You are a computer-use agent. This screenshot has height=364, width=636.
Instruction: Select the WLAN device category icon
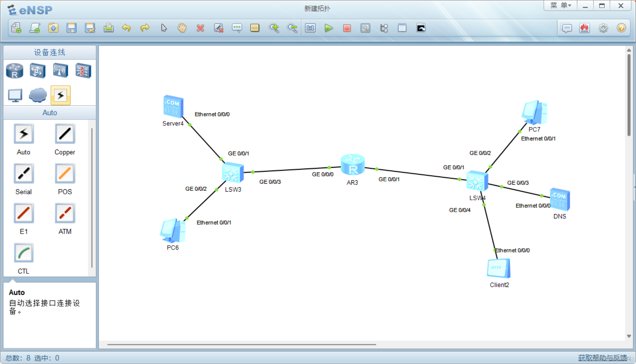[60, 71]
